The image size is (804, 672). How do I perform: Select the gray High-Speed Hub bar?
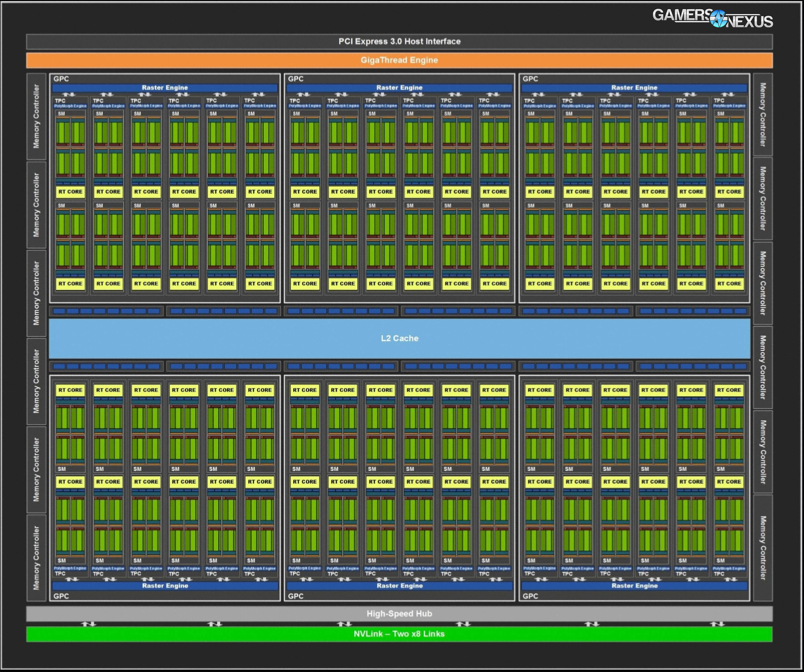(x=399, y=613)
